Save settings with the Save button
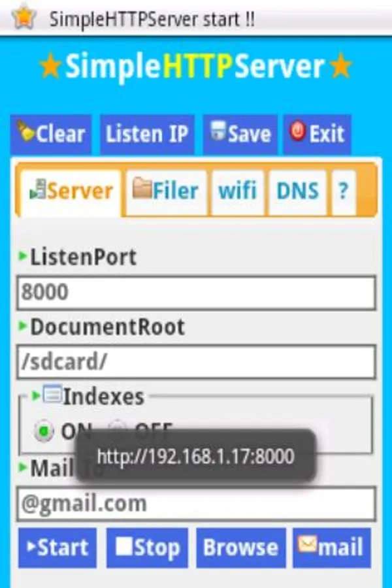Image resolution: width=392 pixels, height=588 pixels. [x=240, y=134]
